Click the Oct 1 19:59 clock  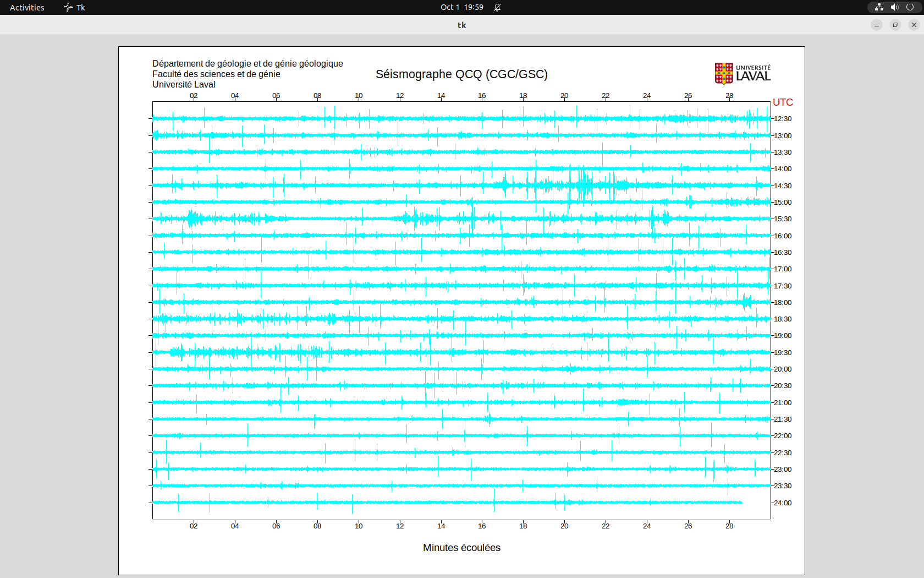coord(461,7)
